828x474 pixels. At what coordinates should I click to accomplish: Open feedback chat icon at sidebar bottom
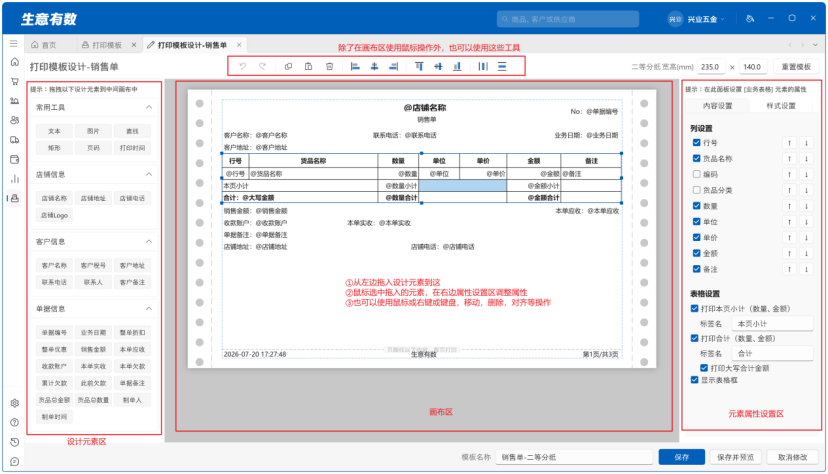click(15, 462)
